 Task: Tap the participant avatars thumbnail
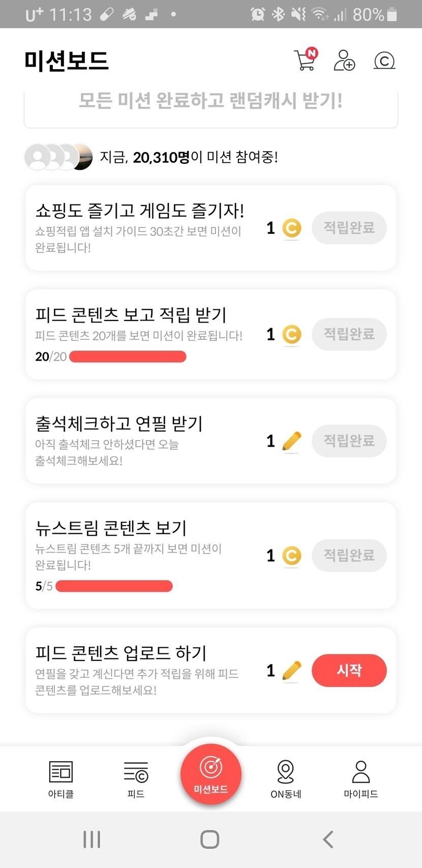click(59, 157)
